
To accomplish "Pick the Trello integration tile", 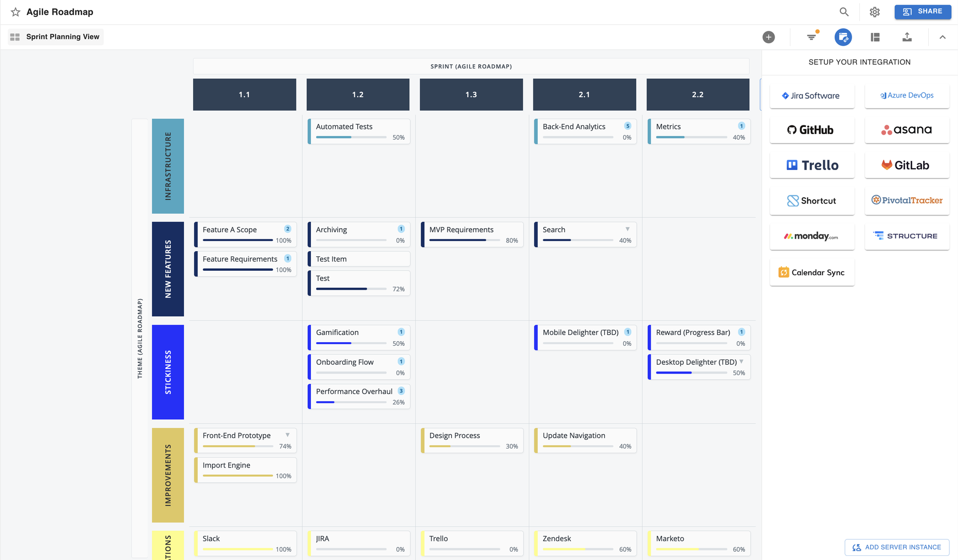I will tap(812, 165).
